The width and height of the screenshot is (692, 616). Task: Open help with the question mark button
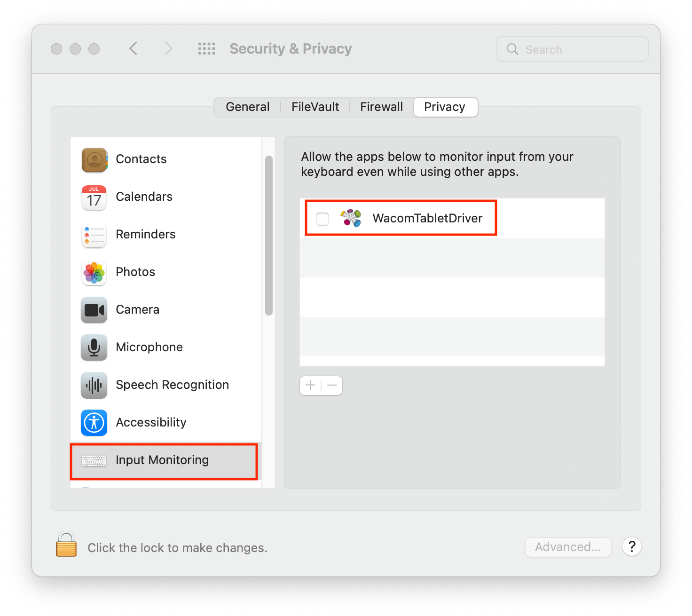pyautogui.click(x=631, y=546)
